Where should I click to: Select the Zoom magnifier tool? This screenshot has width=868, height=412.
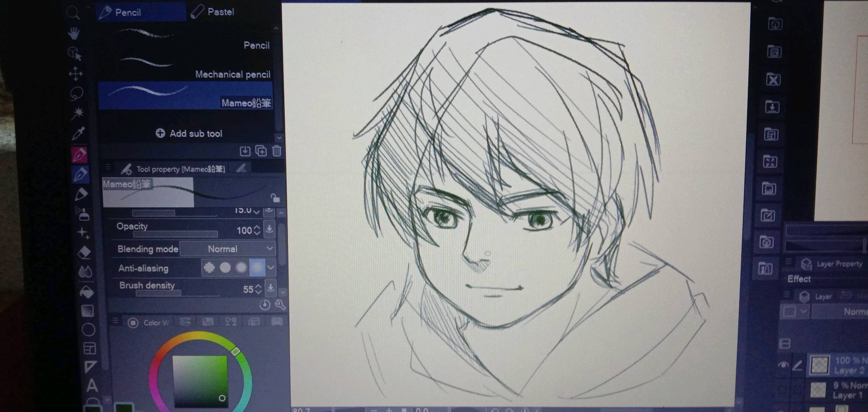[72, 13]
